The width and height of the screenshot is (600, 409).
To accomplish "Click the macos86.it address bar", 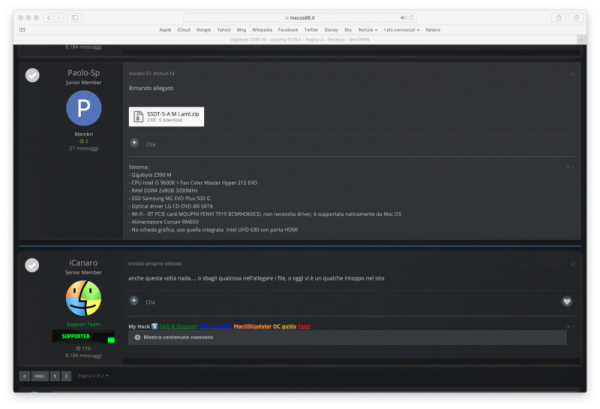I will coord(300,18).
